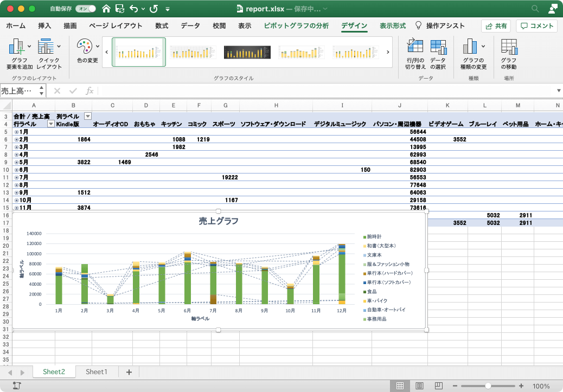Click the Home icon in title bar
Screen dimensions: 563x392
(x=106, y=9)
